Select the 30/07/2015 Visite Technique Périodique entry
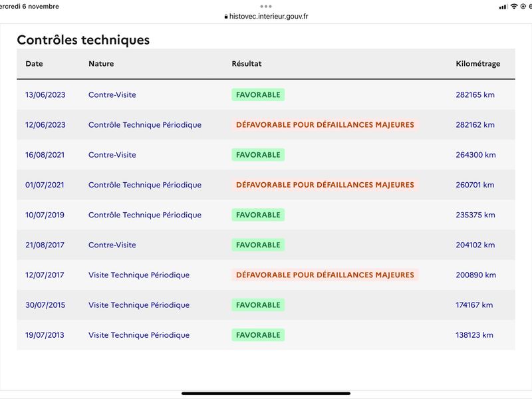 click(139, 305)
